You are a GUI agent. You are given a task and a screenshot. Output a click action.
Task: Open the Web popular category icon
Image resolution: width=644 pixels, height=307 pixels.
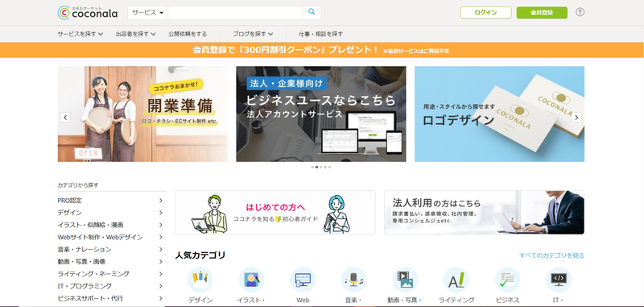303,280
